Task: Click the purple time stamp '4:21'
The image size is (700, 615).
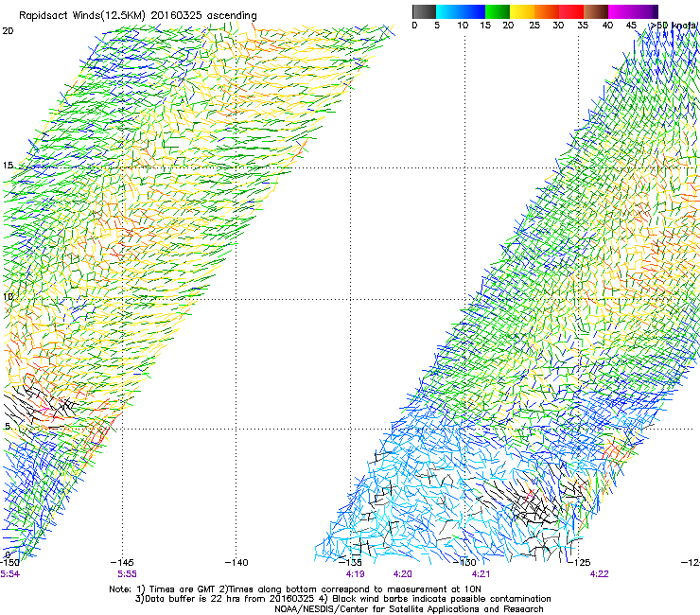Action: [481, 574]
